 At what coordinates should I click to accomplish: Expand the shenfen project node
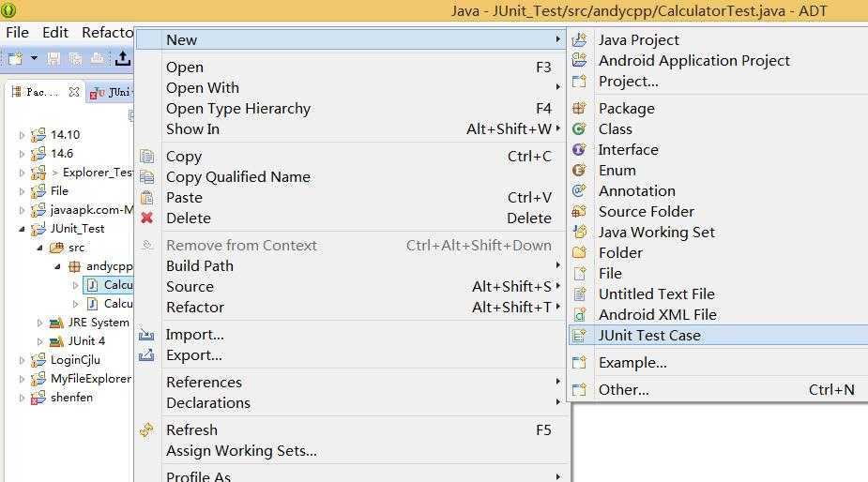[22, 398]
